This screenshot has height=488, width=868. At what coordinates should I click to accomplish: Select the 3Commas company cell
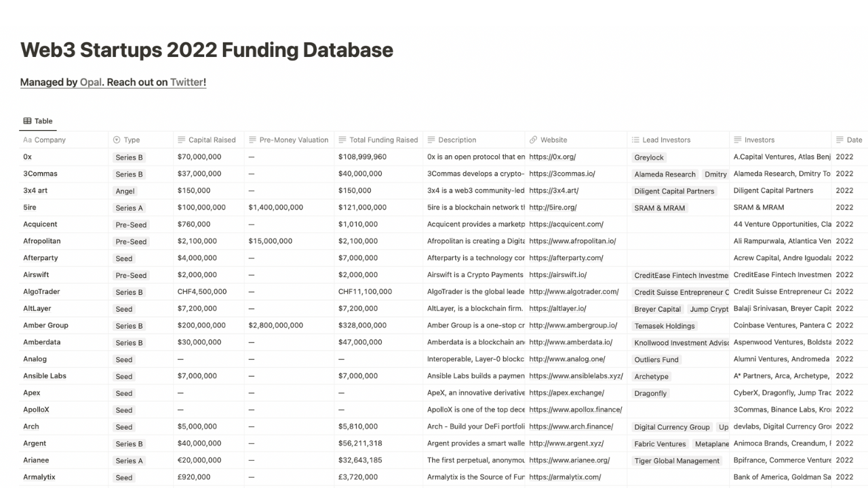point(64,174)
